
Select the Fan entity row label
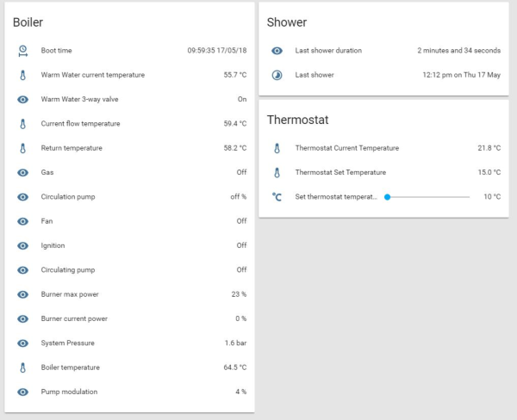(47, 221)
